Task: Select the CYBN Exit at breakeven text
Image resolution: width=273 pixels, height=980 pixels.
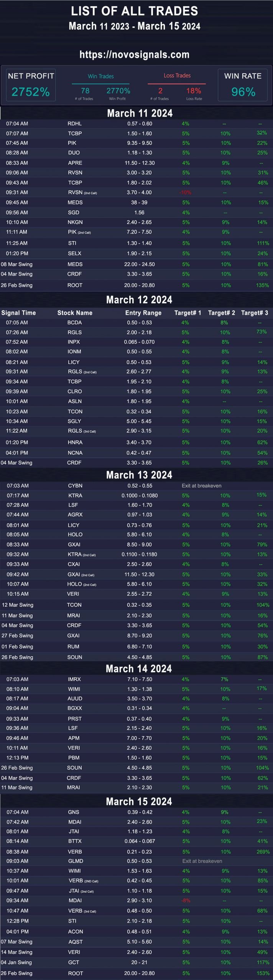Action: click(202, 486)
